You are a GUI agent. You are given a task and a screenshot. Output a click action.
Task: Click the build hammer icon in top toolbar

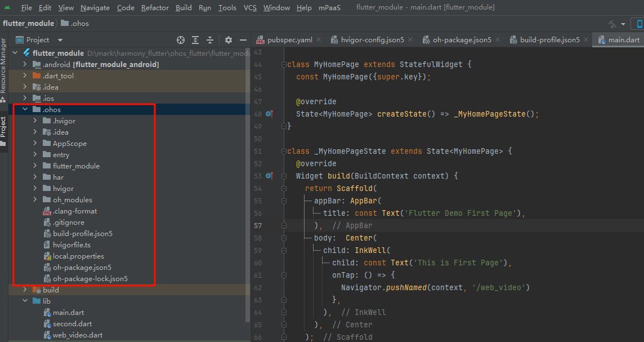[x=612, y=24]
